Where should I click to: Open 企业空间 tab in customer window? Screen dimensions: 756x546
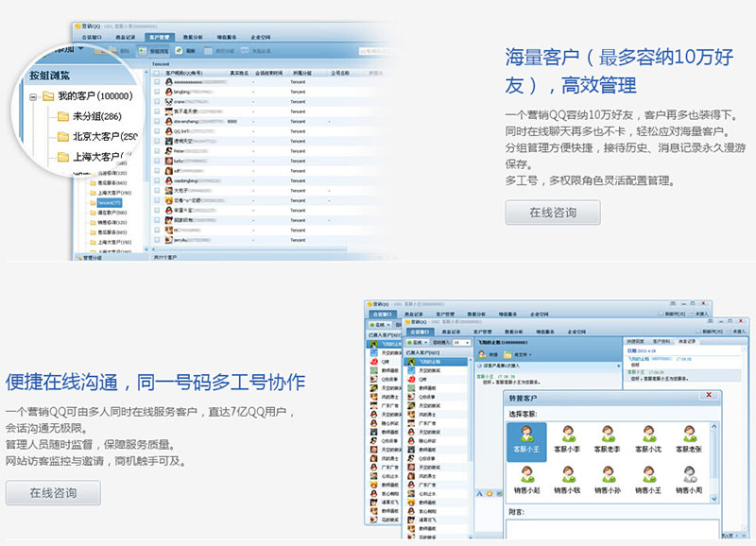pyautogui.click(x=261, y=37)
